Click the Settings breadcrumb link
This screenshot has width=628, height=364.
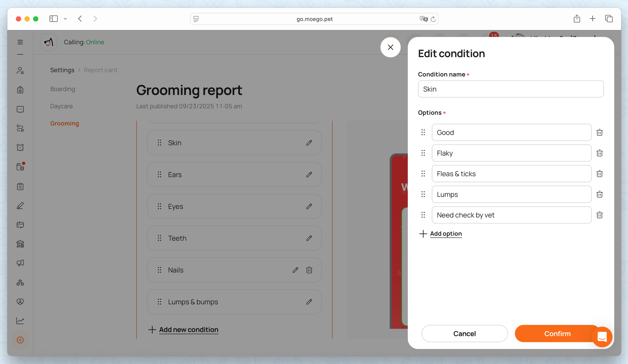[x=62, y=70]
